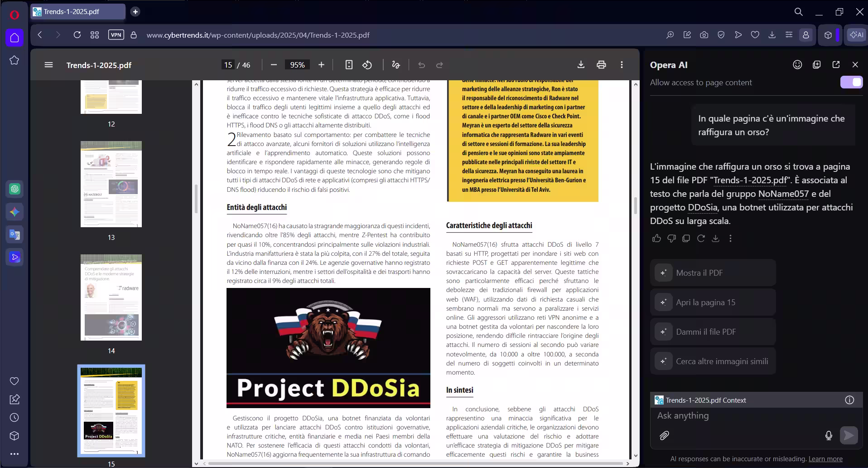868x468 pixels.
Task: Open the page 14 thumbnail
Action: [111, 297]
